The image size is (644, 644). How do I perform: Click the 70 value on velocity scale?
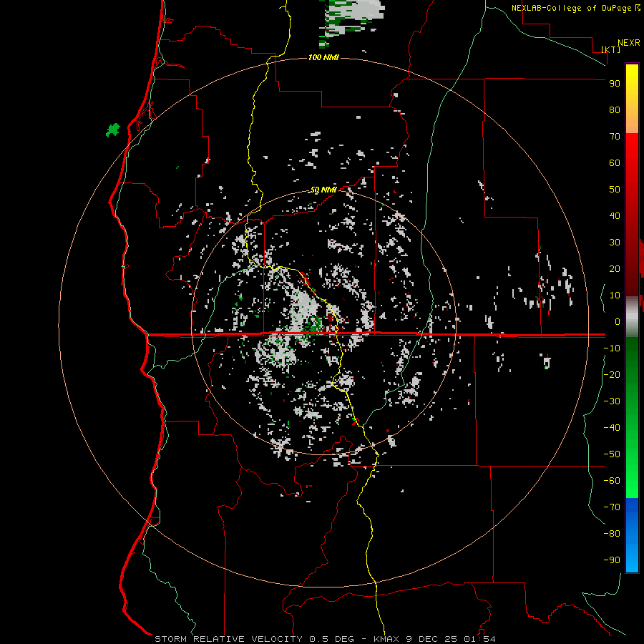click(x=615, y=137)
